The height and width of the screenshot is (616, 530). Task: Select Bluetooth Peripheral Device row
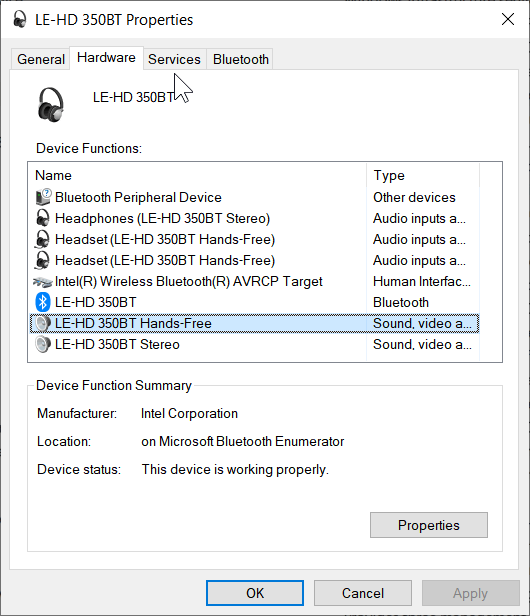[255, 197]
